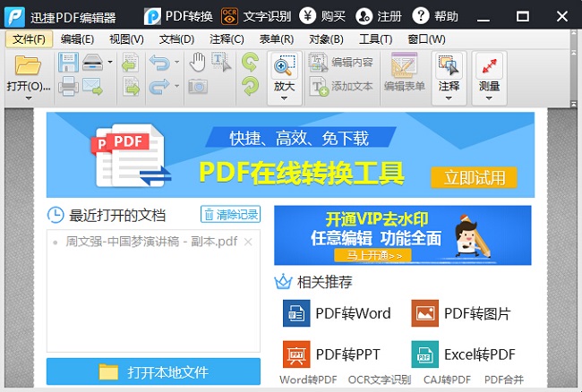Click the Annotation (注释) tool icon
The height and width of the screenshot is (392, 582).
click(x=449, y=66)
